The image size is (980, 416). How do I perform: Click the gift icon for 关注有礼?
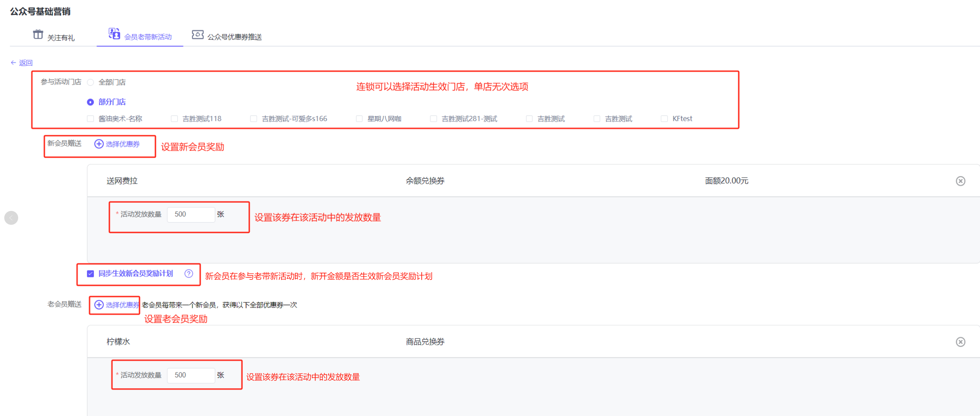click(x=38, y=34)
